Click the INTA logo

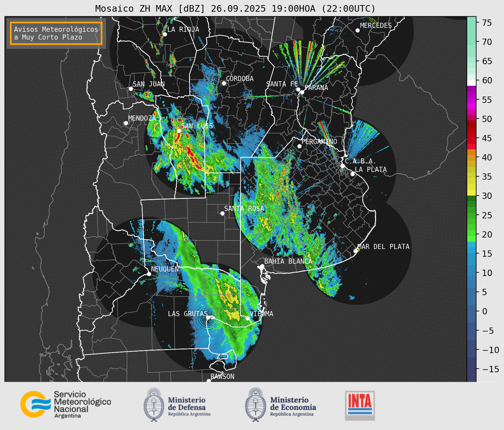[x=360, y=405]
